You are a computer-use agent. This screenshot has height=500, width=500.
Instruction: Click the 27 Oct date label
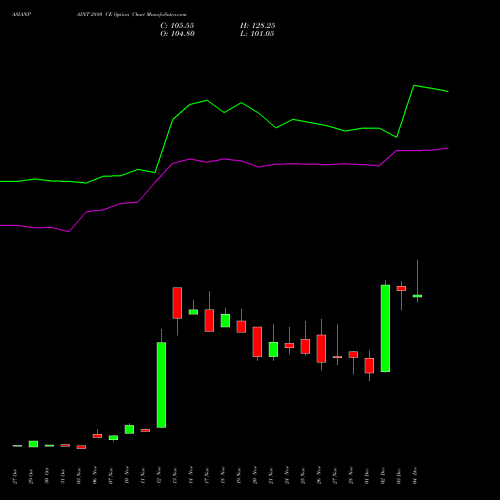[x=15, y=476]
